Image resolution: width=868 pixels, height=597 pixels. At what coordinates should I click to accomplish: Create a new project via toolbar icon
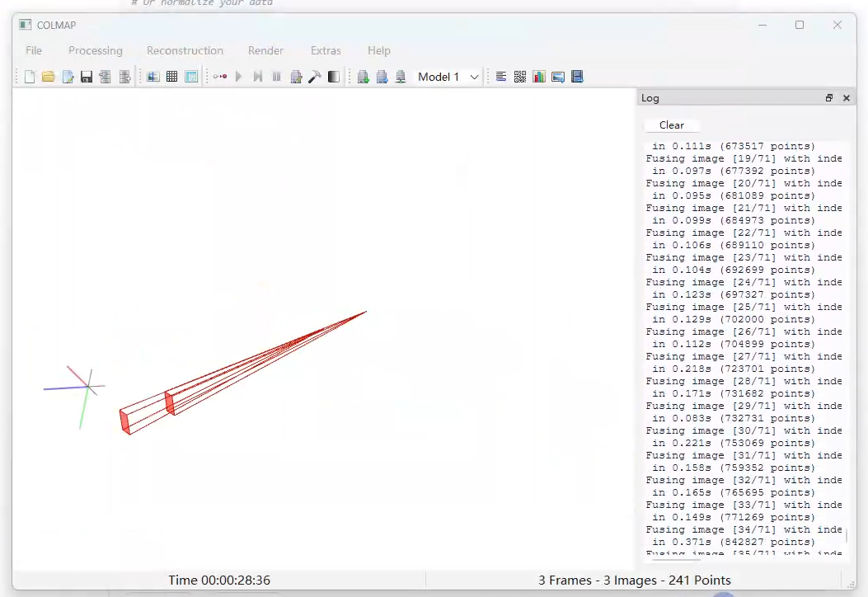[x=30, y=77]
